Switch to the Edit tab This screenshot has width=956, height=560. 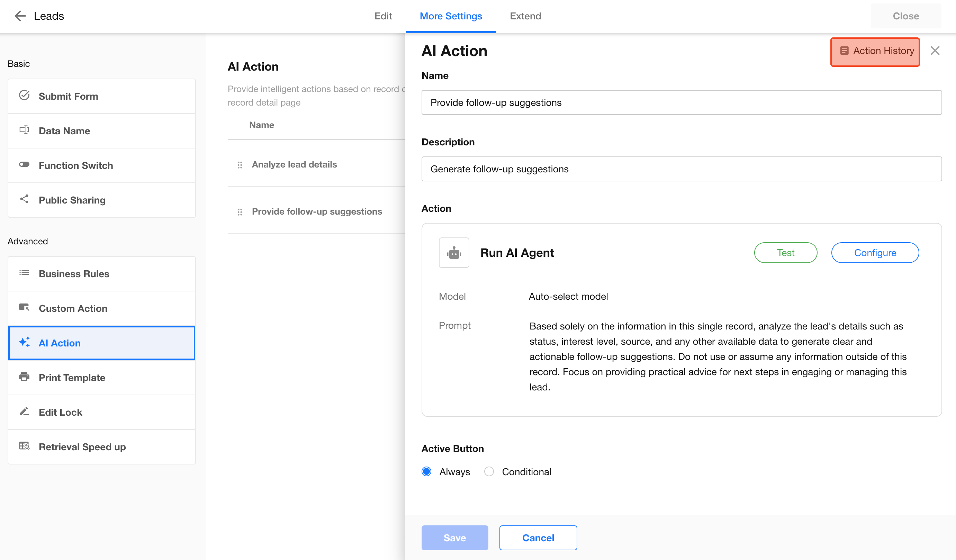383,16
